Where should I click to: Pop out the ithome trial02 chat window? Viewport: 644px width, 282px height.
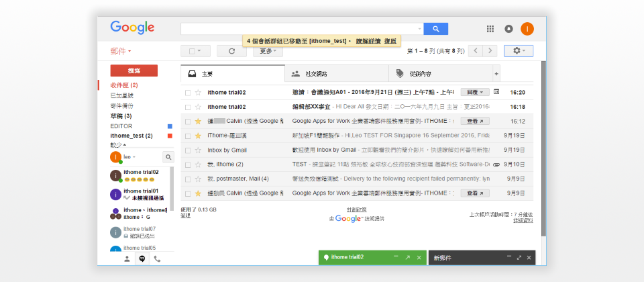[x=407, y=257]
